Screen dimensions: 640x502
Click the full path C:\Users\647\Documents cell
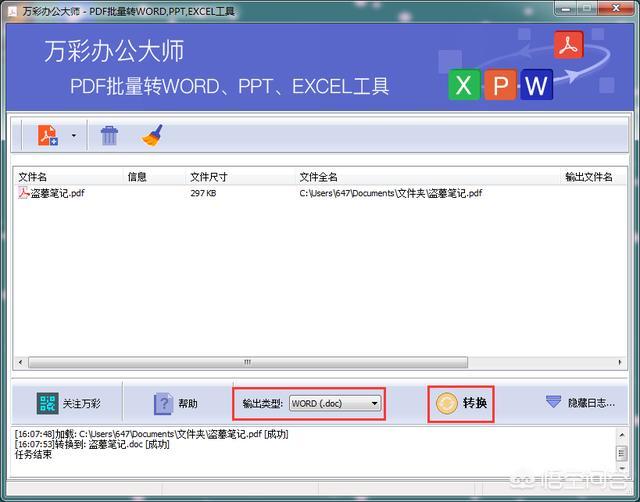[x=391, y=193]
